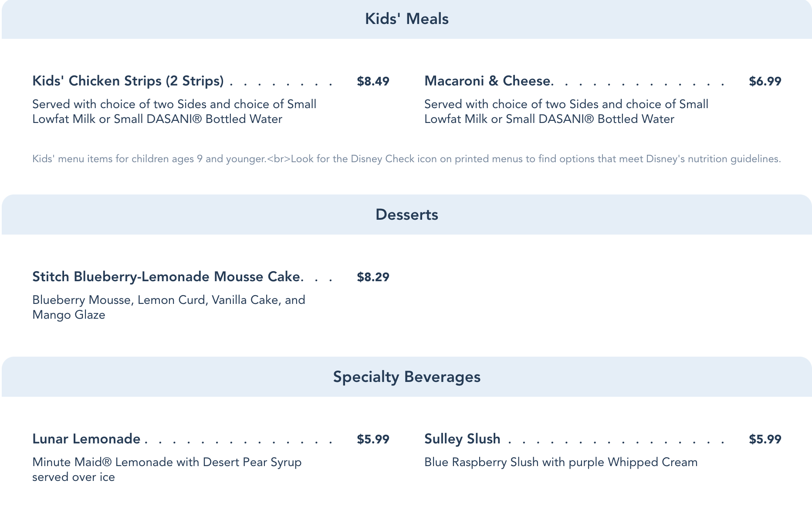Open the Kids' Chicken Strips item
Image resolution: width=812 pixels, height=511 pixels.
click(x=128, y=81)
